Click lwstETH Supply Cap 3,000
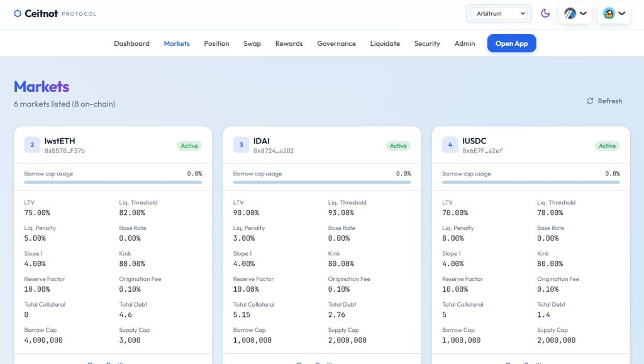 [x=130, y=340]
